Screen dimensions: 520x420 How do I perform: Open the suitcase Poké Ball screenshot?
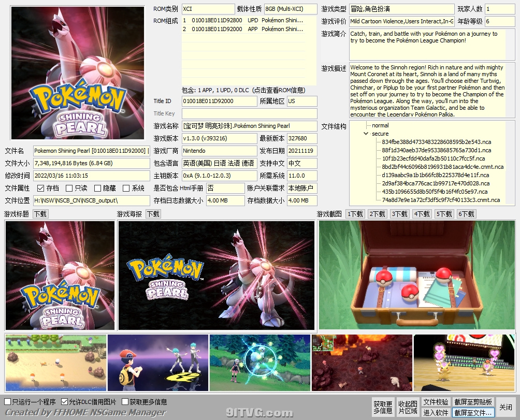[x=417, y=275]
